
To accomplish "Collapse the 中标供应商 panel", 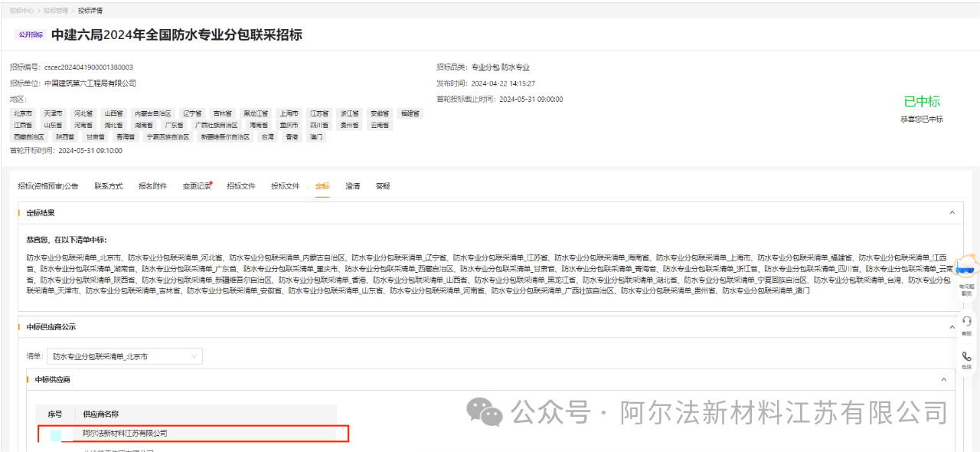I will click(943, 379).
